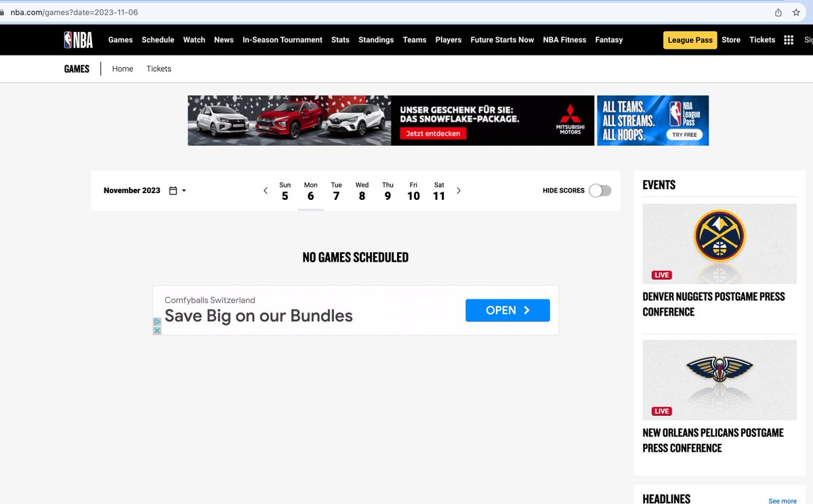
Task: Click the ad info triangle icon
Action: (157, 322)
